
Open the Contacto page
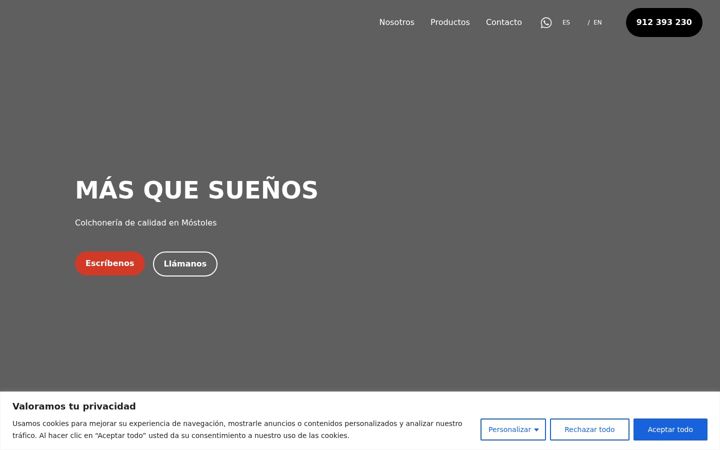pos(504,22)
